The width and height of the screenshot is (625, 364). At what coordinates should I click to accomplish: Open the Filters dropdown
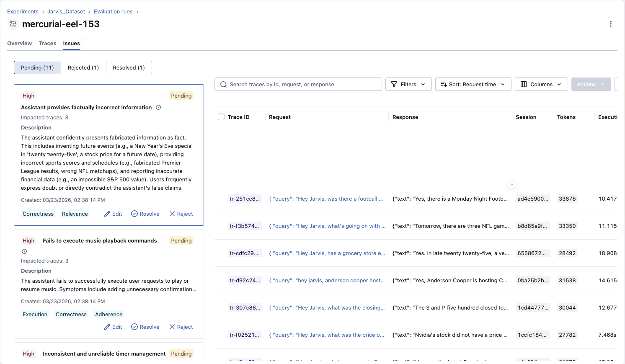(x=408, y=84)
